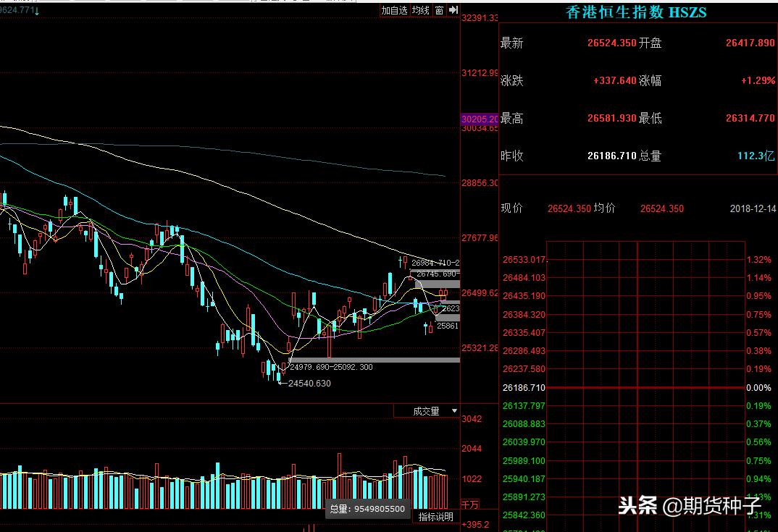
Task: Click the 1.14% percent axis label
Action: point(759,278)
